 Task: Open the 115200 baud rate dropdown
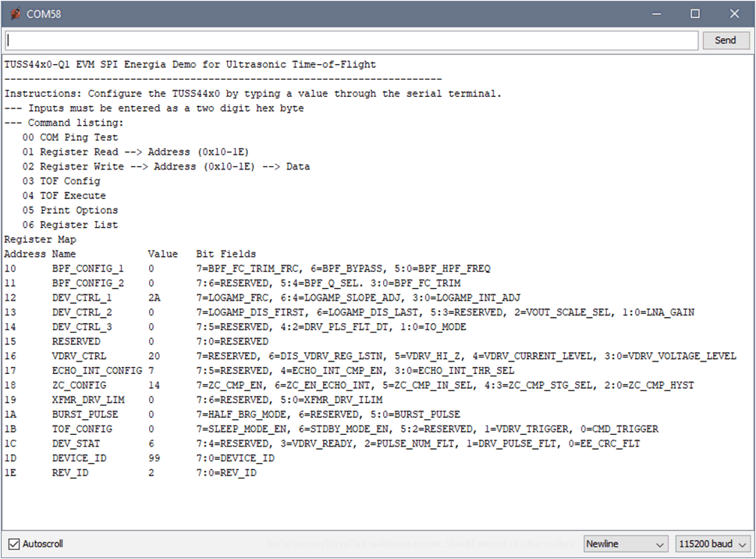point(713,543)
